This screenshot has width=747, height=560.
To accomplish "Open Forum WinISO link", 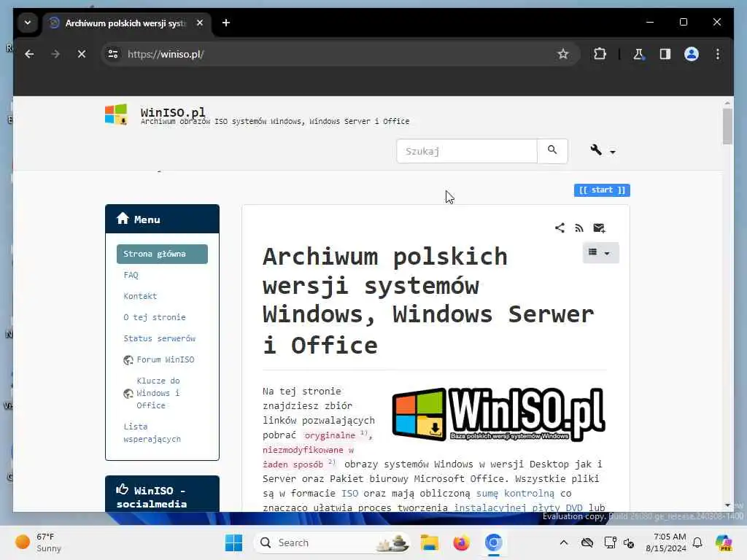I will [x=166, y=359].
